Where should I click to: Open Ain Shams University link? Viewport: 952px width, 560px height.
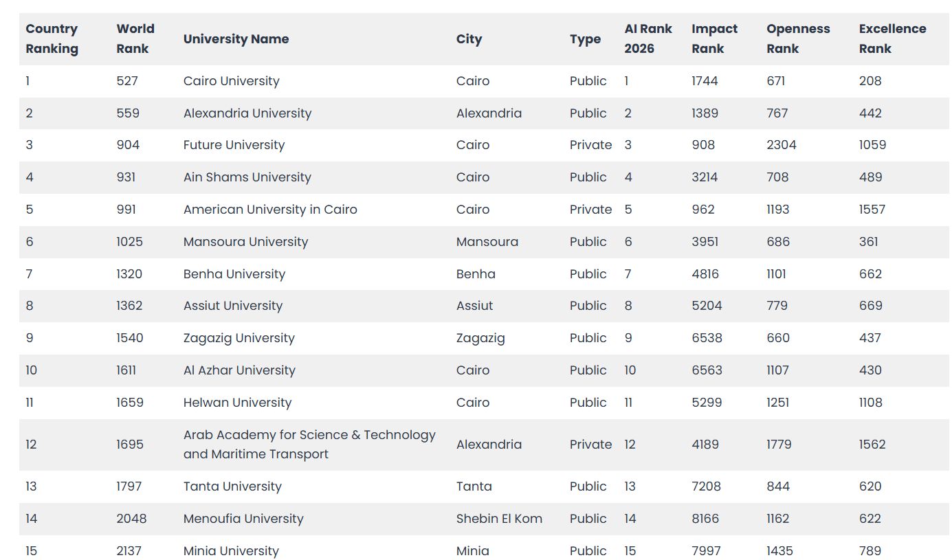[x=247, y=177]
